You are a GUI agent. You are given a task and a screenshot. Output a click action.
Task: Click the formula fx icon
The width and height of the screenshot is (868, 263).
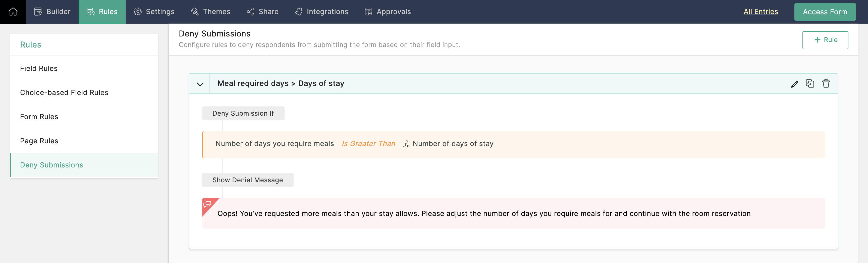pos(406,144)
